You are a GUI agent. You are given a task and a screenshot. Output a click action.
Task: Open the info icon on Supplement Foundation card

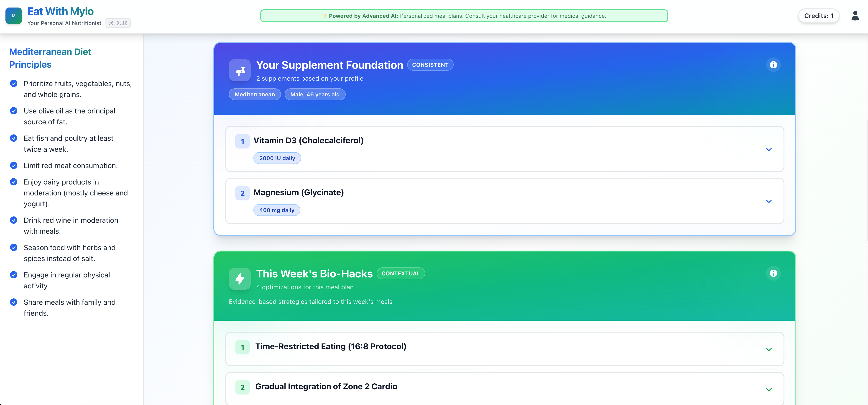(x=774, y=65)
